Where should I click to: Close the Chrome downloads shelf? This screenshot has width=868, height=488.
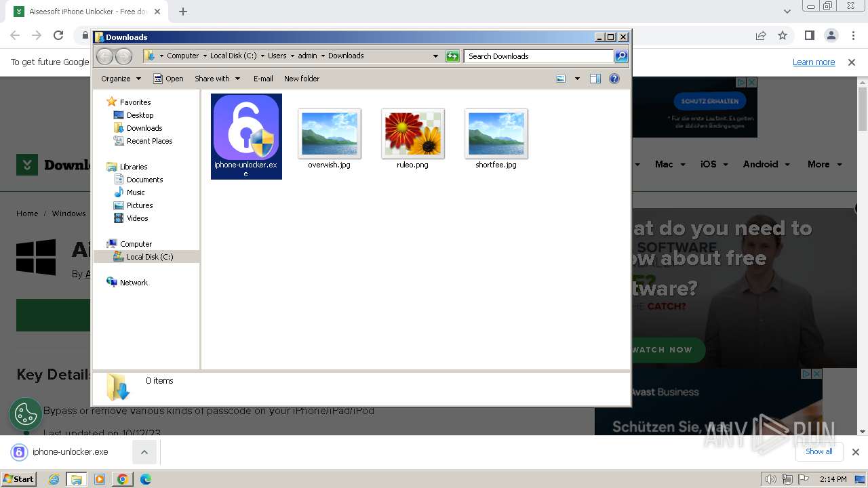(855, 452)
